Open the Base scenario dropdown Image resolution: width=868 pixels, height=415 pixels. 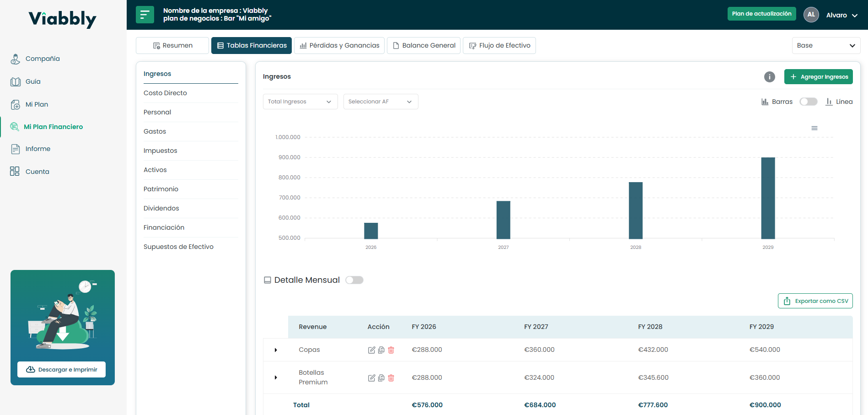pos(825,45)
